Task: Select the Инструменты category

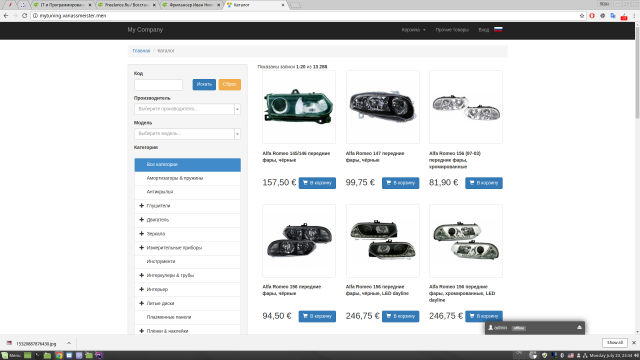Action: tap(187, 261)
